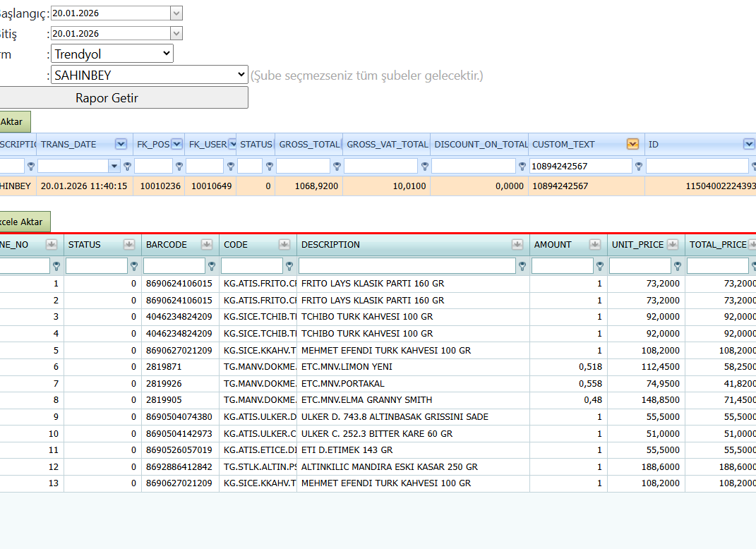Click the UNIT_PRICE column header dropdown icon
This screenshot has height=549, width=756.
pos(673,244)
